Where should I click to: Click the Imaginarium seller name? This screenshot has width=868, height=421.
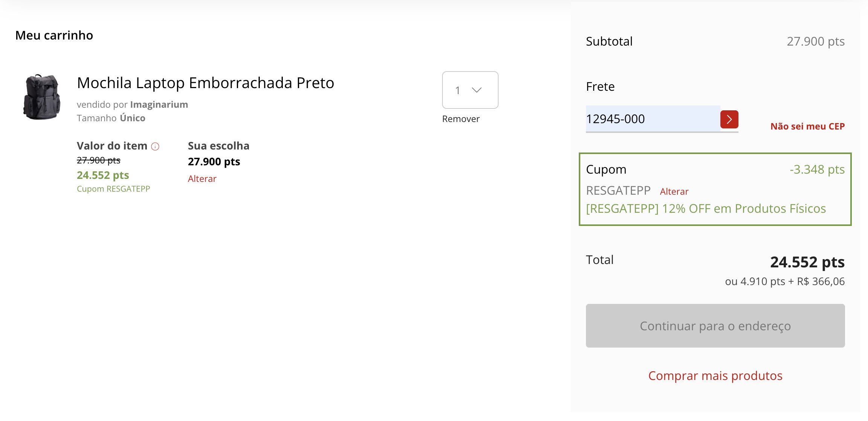point(159,105)
